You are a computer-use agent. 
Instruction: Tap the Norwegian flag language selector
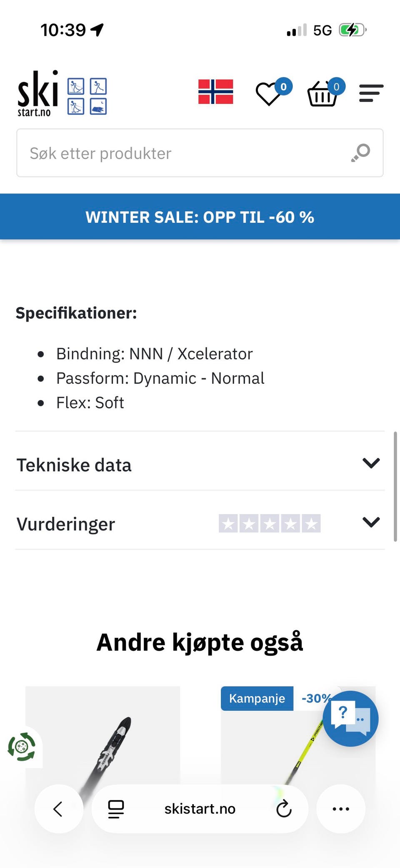(x=215, y=92)
